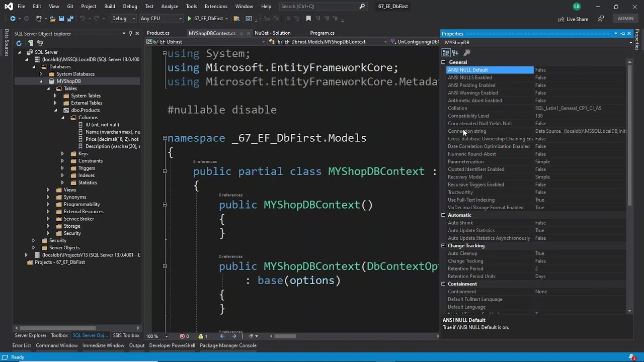Click the Undo arrow in toolbar
Screen dimensions: 644x362
(x=82, y=19)
